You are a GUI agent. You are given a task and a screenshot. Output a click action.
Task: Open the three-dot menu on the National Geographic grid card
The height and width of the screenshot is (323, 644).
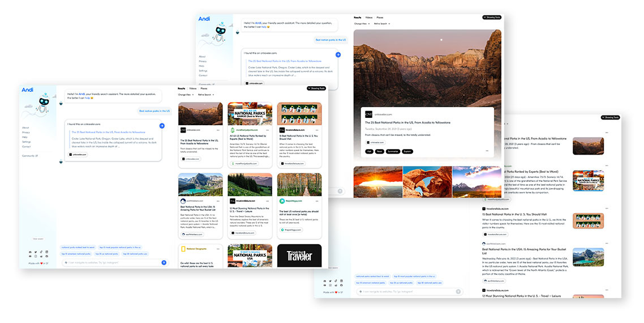click(218, 249)
